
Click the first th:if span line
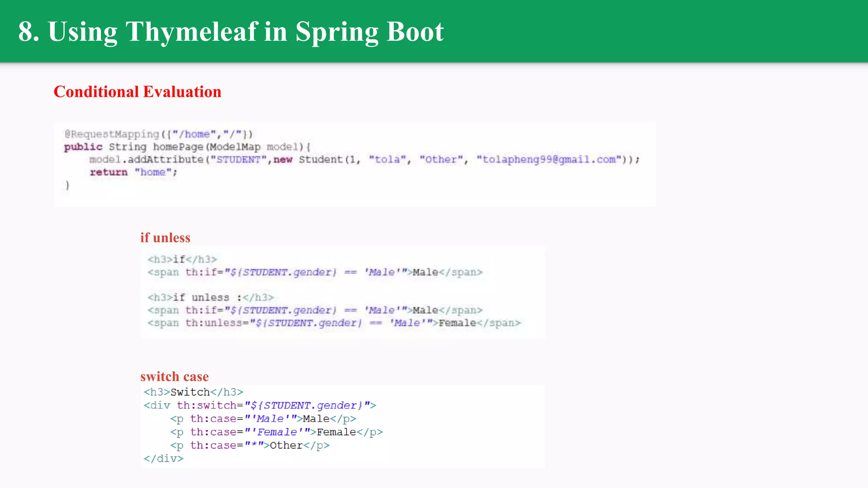tap(315, 272)
